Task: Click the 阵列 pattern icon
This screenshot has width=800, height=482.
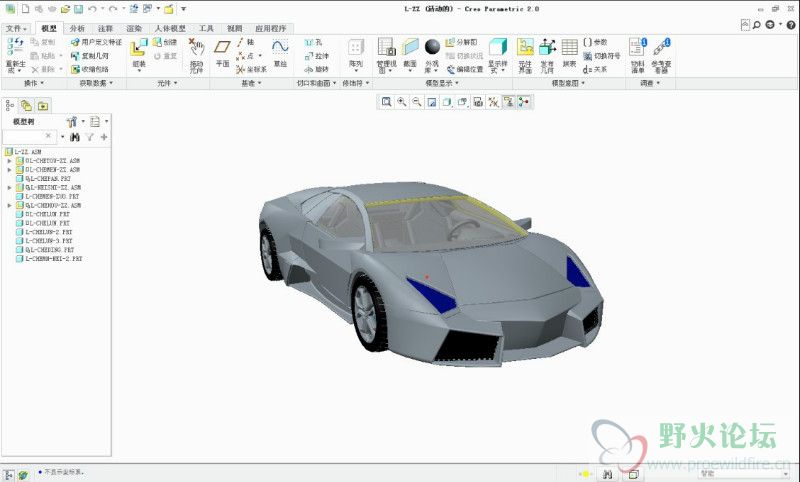Action: [x=356, y=48]
